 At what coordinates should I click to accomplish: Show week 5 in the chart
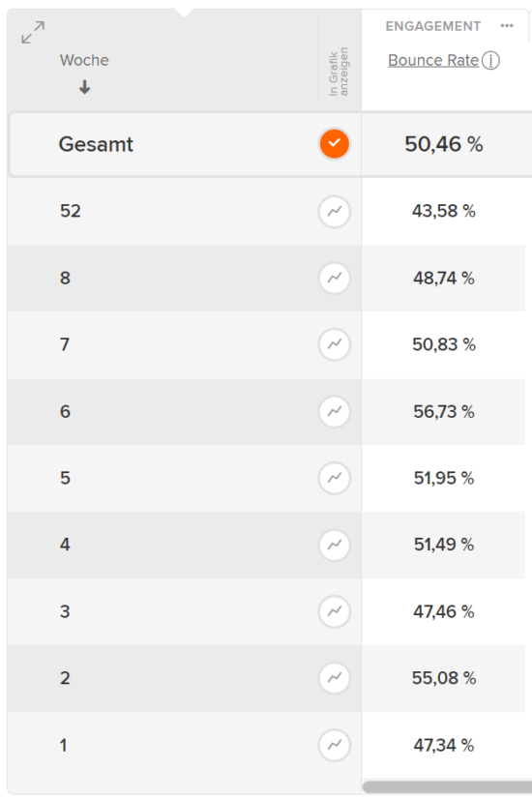[x=335, y=478]
